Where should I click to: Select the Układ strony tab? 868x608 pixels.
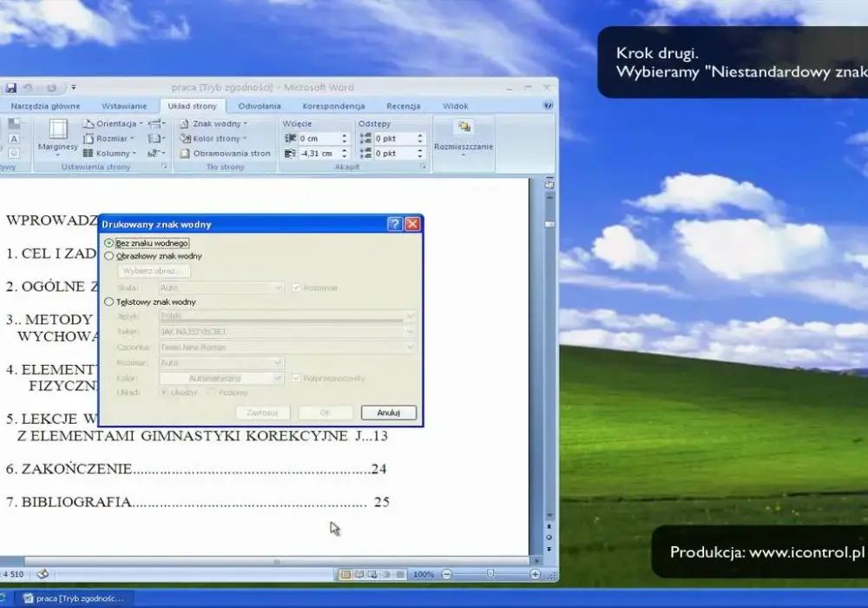tap(192, 106)
